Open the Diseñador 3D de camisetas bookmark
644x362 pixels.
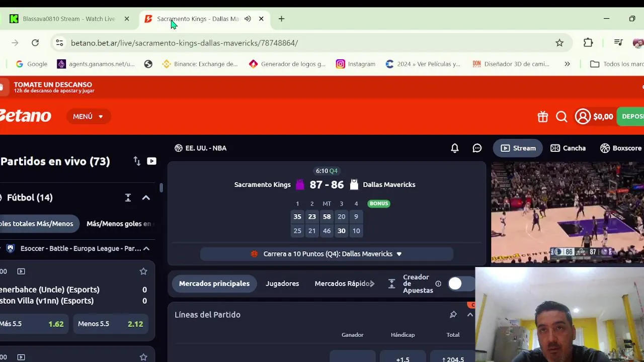tap(511, 64)
